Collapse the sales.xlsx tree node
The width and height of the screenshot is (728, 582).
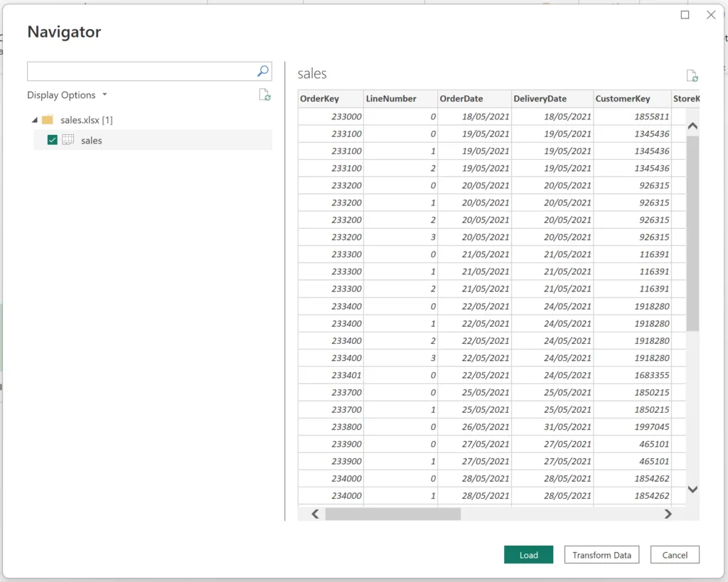[34, 120]
